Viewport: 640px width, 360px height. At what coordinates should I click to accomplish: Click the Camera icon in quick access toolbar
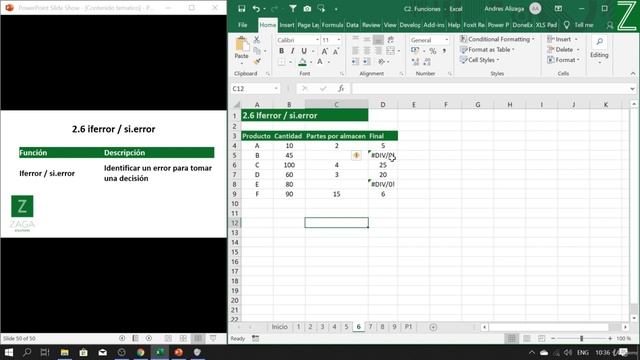(x=307, y=9)
